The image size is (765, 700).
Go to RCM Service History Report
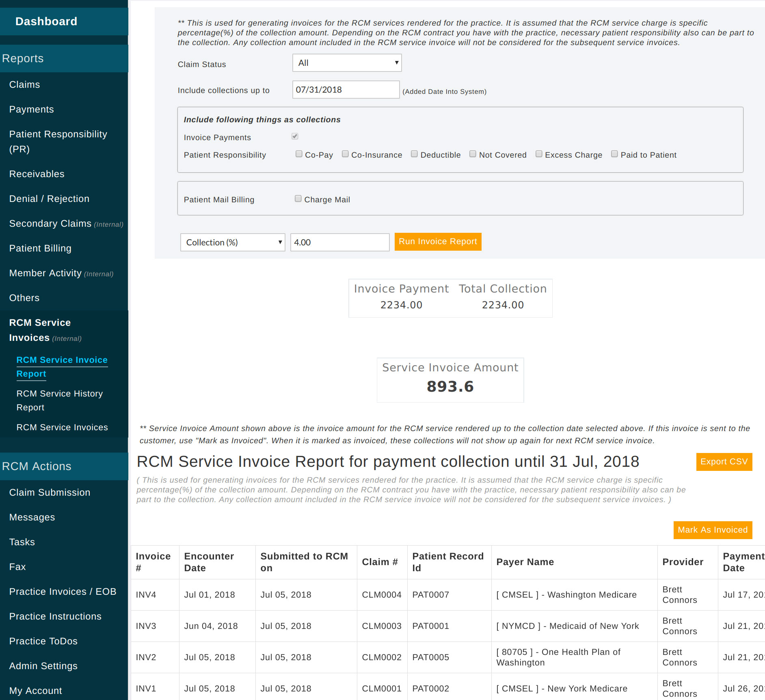(x=59, y=400)
